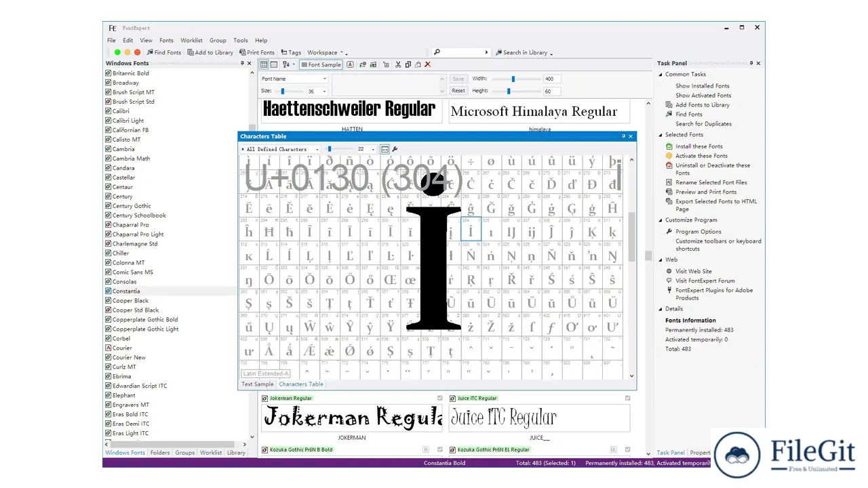Select Cooper Black in Windows Fonts list
The image size is (868, 488).
point(131,301)
